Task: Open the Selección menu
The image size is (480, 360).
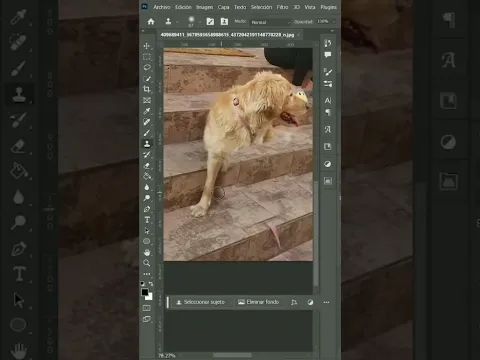Action: pyautogui.click(x=261, y=7)
